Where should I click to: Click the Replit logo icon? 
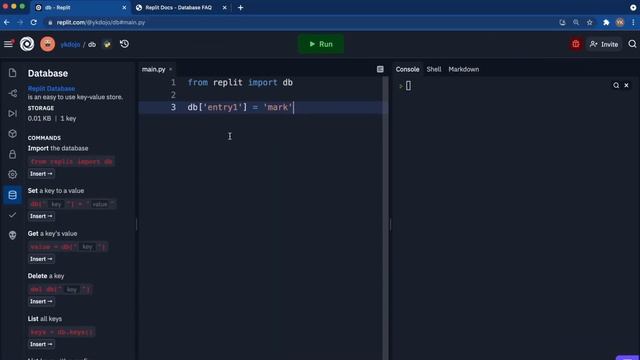(x=27, y=44)
